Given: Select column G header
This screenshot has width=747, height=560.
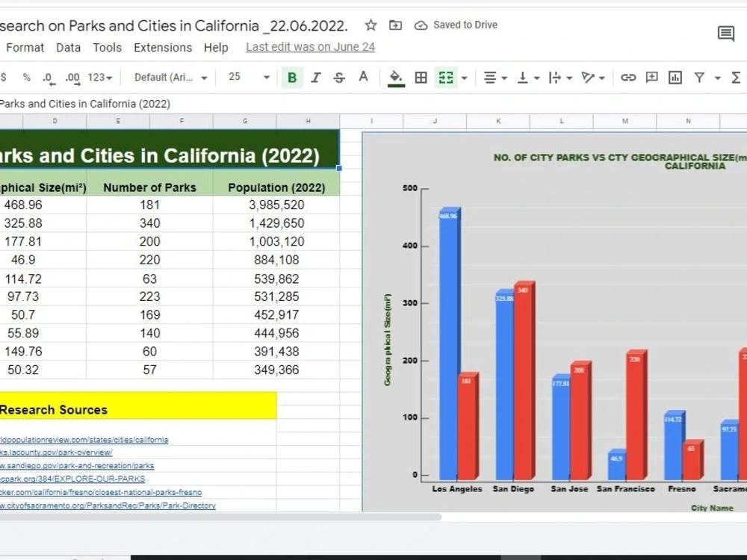Looking at the screenshot, I should pos(245,121).
